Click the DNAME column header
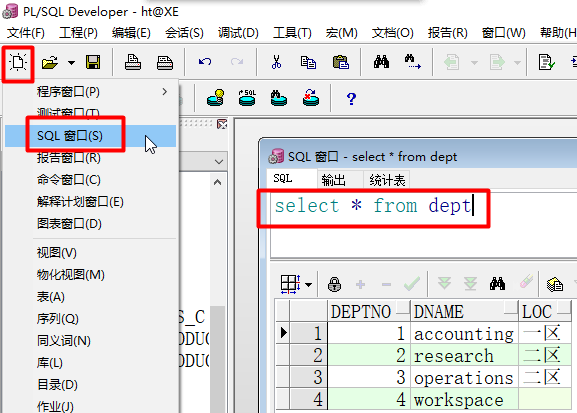This screenshot has width=577, height=413. click(464, 311)
